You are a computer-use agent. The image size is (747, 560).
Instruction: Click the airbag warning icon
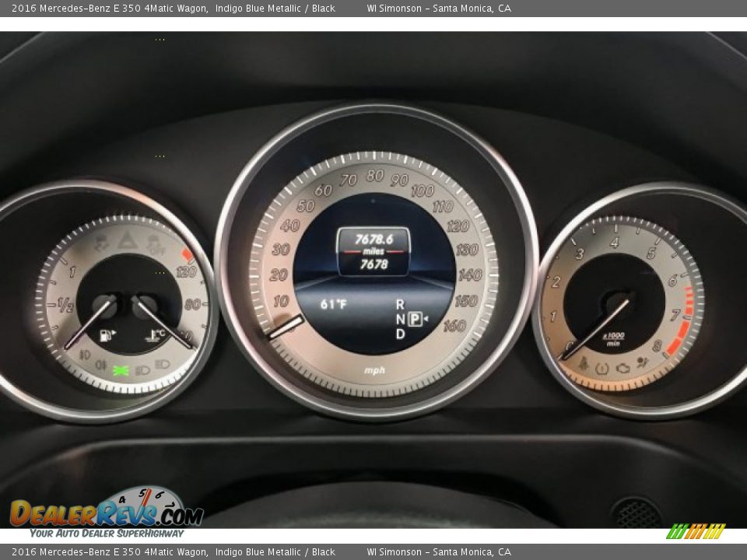pos(643,362)
